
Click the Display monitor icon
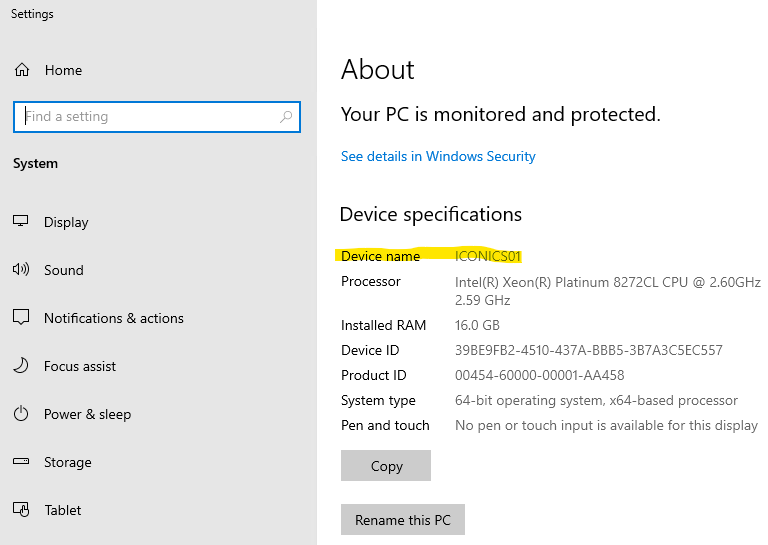(21, 221)
